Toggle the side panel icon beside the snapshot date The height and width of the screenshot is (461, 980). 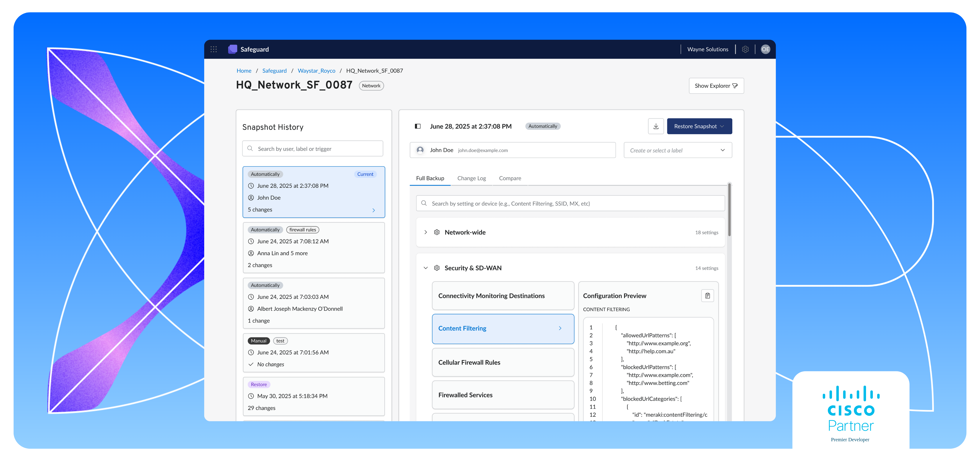pyautogui.click(x=418, y=126)
